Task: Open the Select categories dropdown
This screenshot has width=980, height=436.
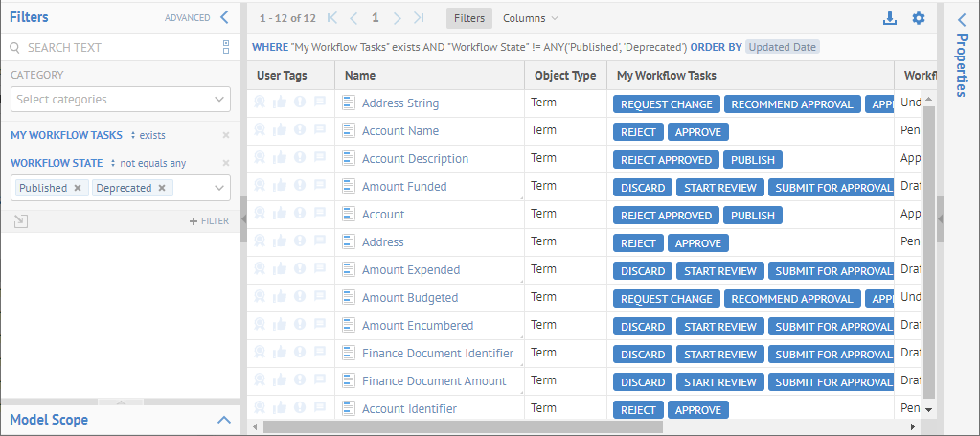Action: coord(121,99)
